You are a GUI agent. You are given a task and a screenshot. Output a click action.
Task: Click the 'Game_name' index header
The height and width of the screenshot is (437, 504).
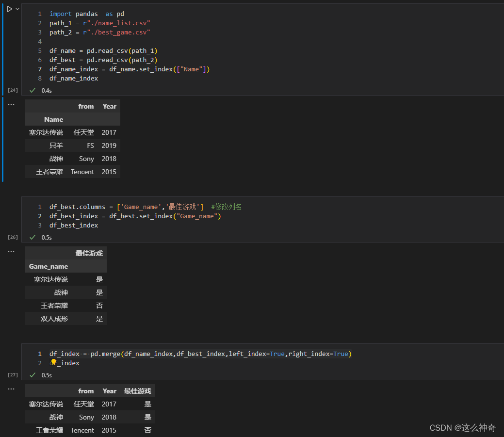pyautogui.click(x=49, y=266)
